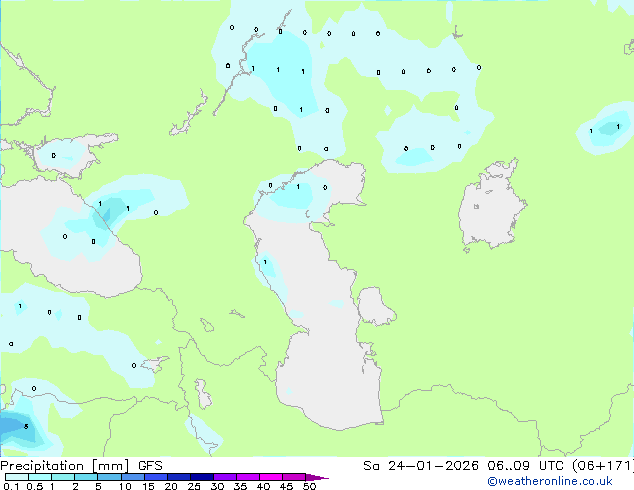Click the 0.1–0.5 mm legend color swatch
This screenshot has width=634, height=490.
coord(17,477)
